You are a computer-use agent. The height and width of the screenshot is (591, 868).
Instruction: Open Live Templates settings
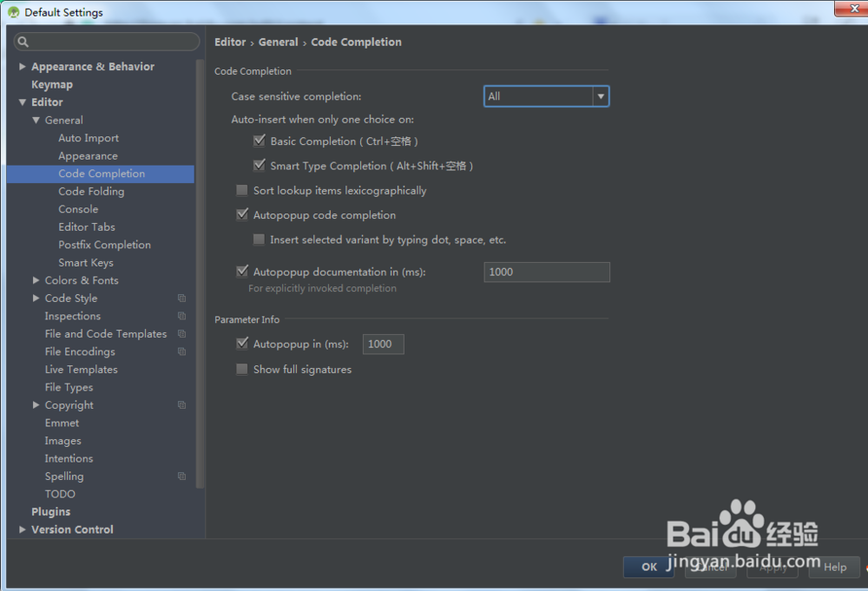[x=82, y=369]
